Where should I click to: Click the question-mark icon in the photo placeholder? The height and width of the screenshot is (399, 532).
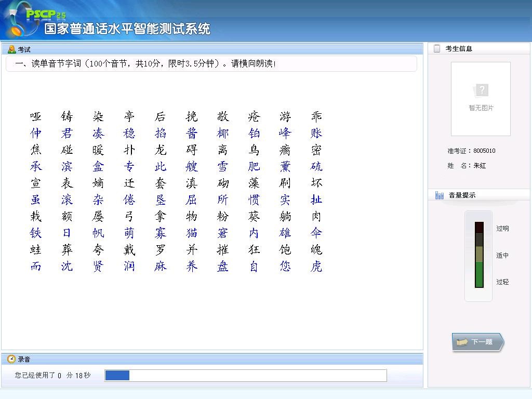(x=481, y=90)
